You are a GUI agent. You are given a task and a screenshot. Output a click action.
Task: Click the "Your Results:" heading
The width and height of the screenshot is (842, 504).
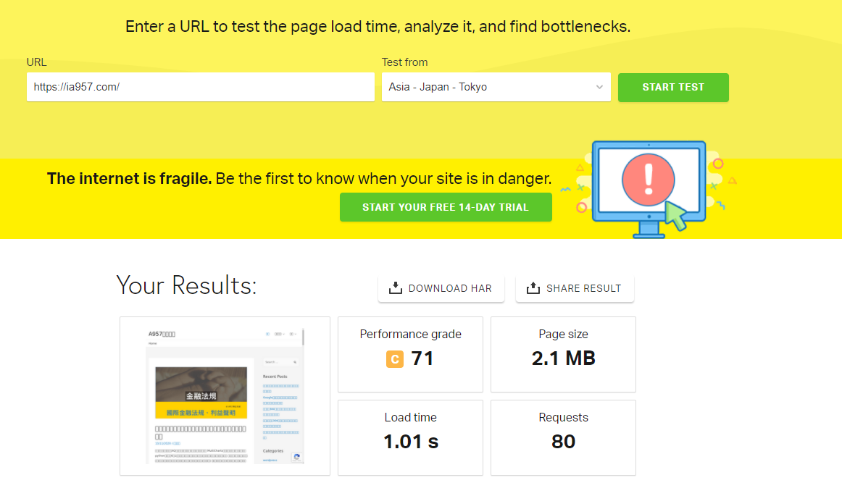coord(186,285)
